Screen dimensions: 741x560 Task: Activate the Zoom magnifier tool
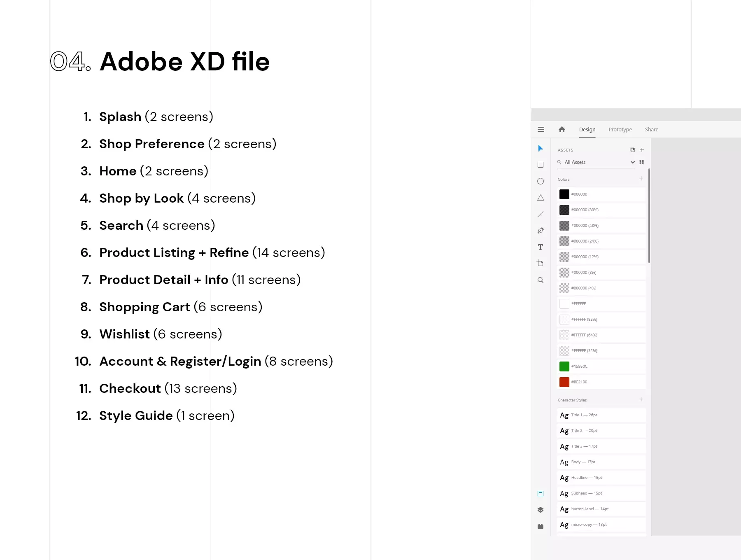pos(541,280)
